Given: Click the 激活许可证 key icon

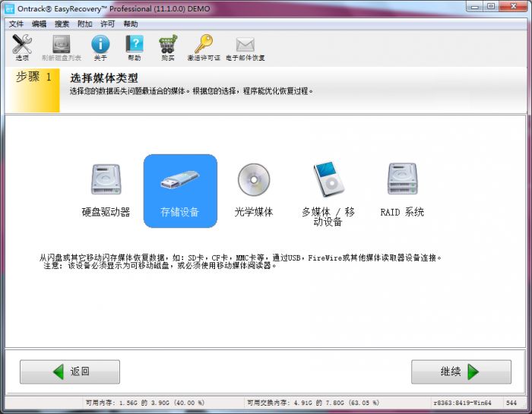Looking at the screenshot, I should (x=203, y=46).
